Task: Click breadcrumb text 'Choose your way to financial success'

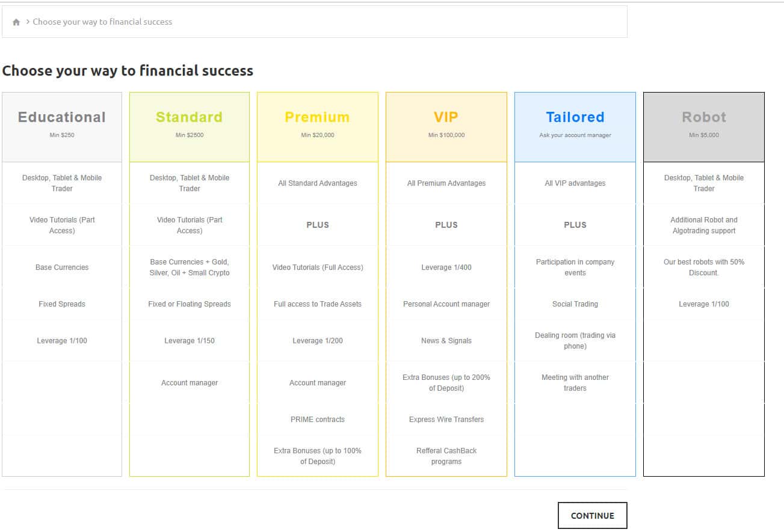Action: [x=102, y=22]
